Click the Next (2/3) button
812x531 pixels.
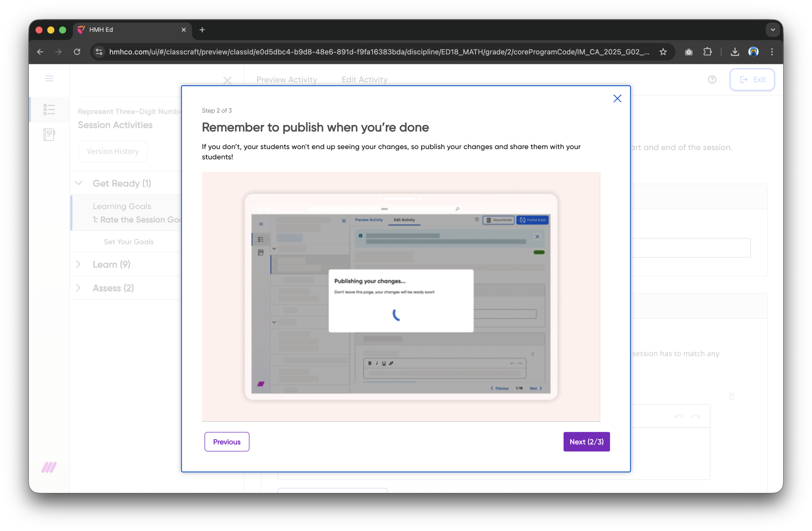pos(586,442)
